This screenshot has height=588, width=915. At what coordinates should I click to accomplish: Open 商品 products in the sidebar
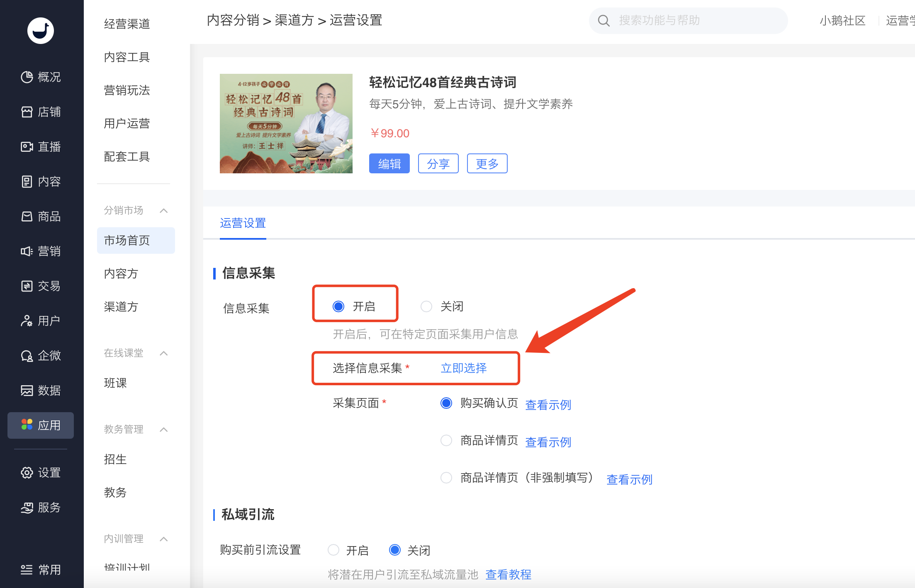(41, 216)
